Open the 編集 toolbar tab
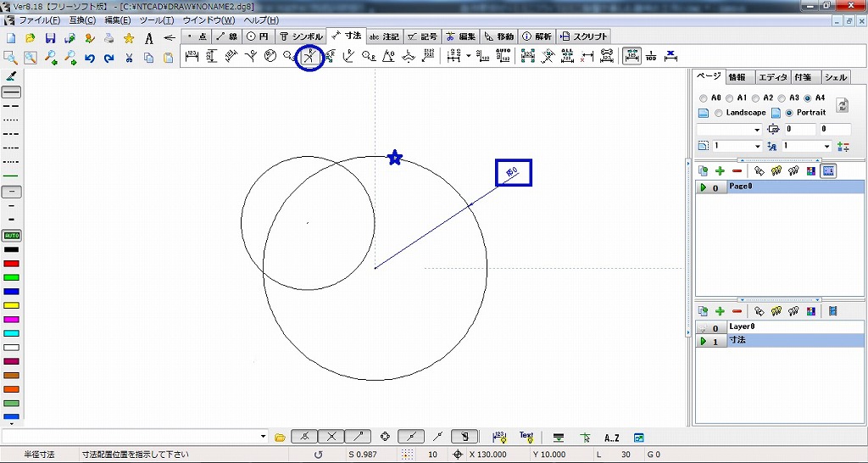Image resolution: width=868 pixels, height=463 pixels. [461, 36]
